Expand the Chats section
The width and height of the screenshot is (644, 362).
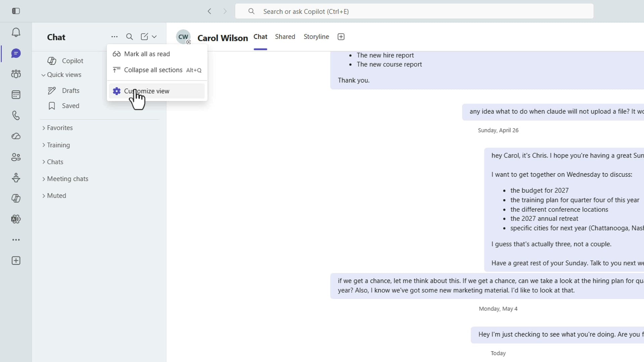coord(53,162)
